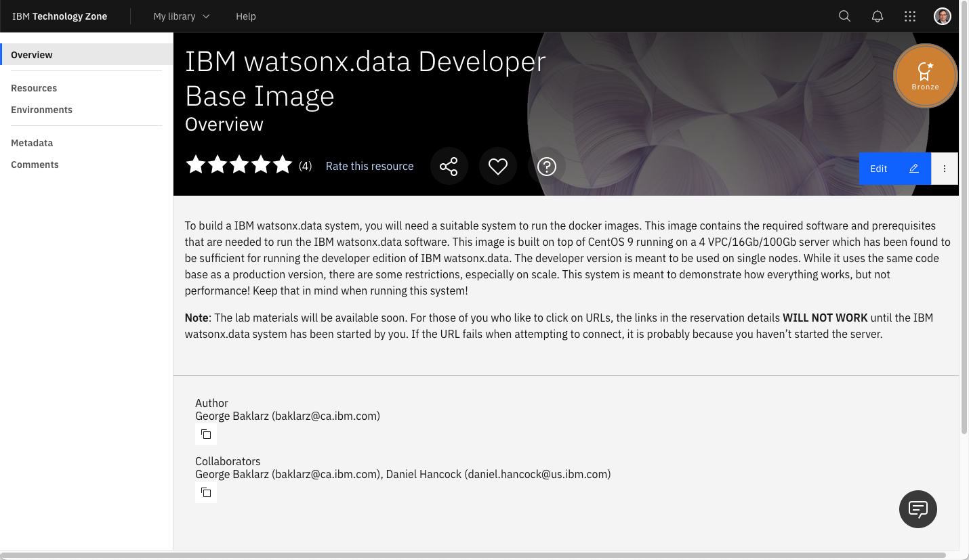Go to IBM Technology Zone home
This screenshot has width=969, height=560.
60,16
